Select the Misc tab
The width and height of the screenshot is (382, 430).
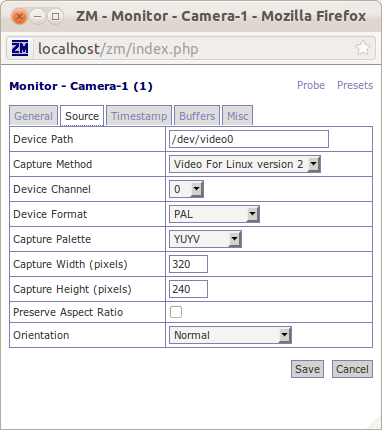pos(238,116)
